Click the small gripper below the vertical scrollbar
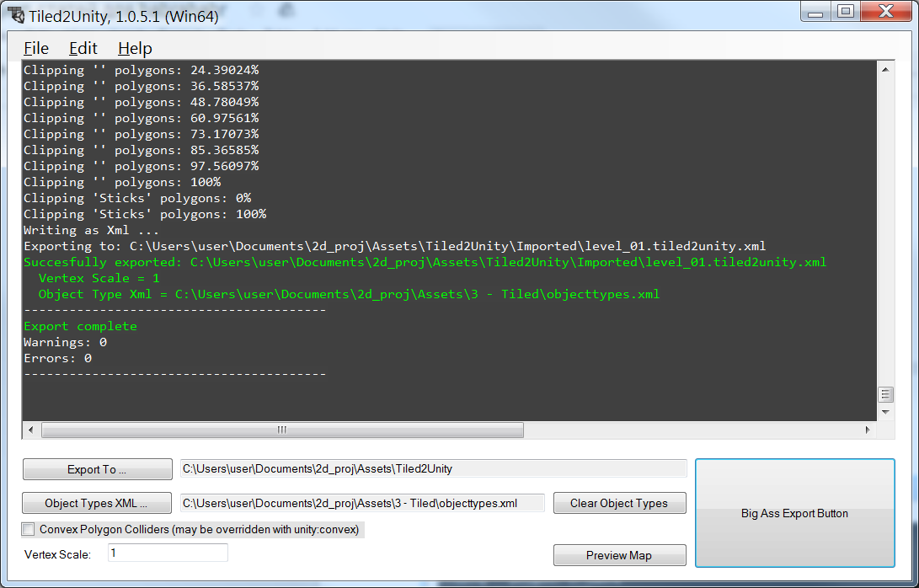The image size is (919, 588). [x=887, y=394]
